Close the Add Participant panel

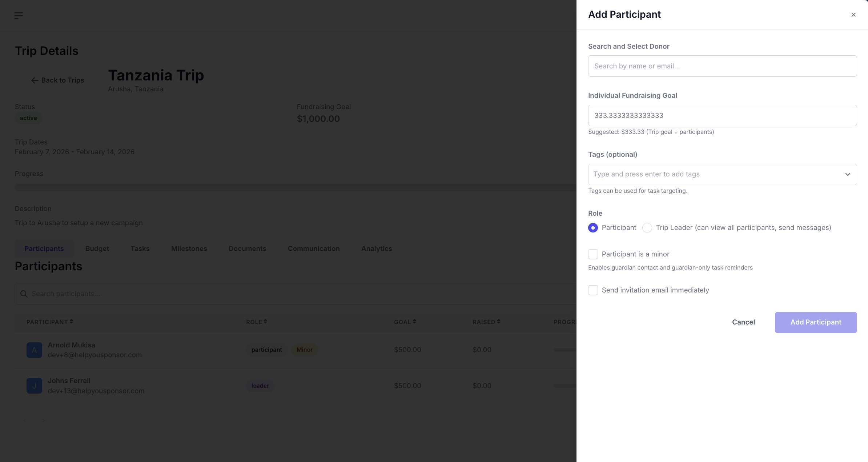[853, 15]
